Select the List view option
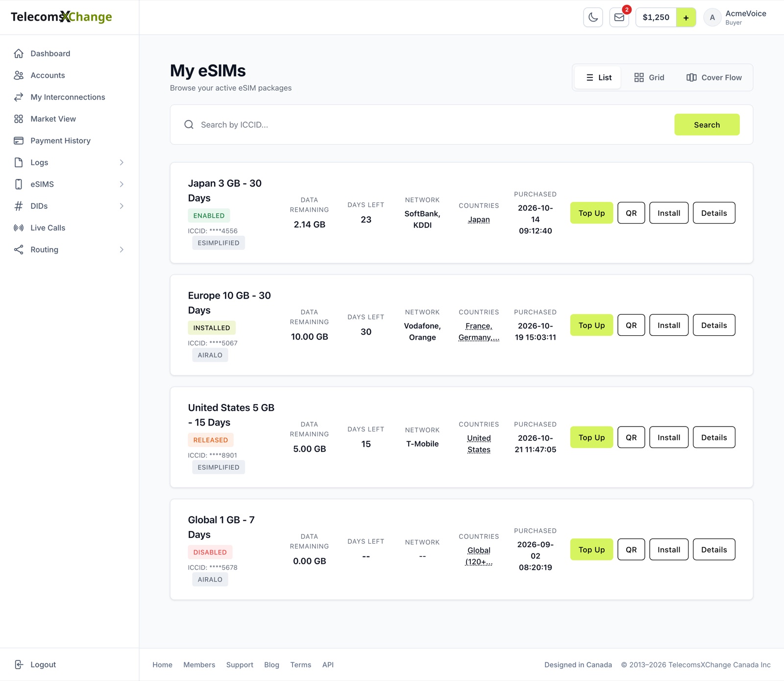 pos(598,77)
